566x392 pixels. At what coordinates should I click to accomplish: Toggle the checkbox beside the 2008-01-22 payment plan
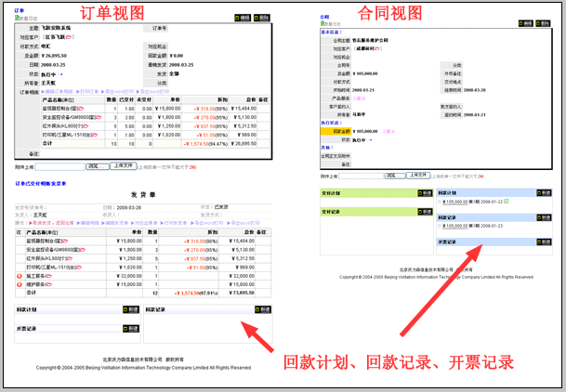click(x=440, y=202)
